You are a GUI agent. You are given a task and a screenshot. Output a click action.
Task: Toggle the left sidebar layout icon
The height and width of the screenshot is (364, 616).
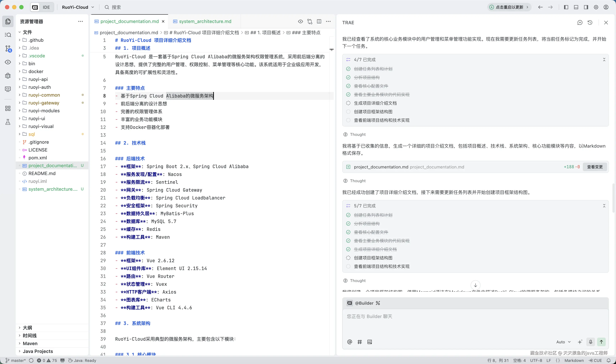[x=566, y=7]
